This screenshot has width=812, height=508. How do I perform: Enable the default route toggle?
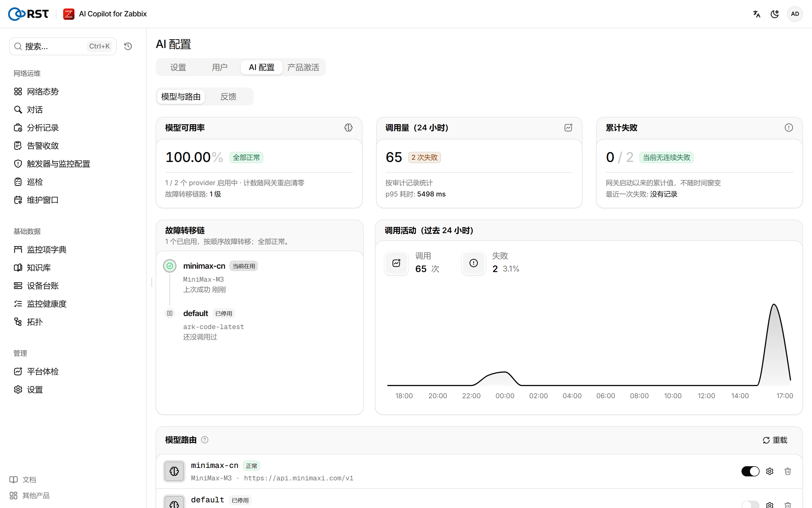(x=750, y=505)
